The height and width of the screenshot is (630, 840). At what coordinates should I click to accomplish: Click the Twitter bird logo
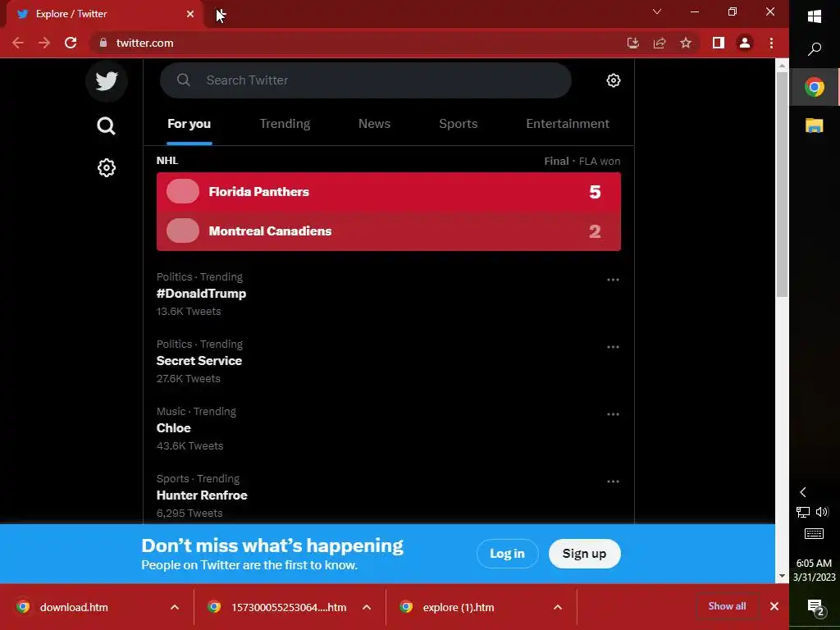pyautogui.click(x=107, y=81)
